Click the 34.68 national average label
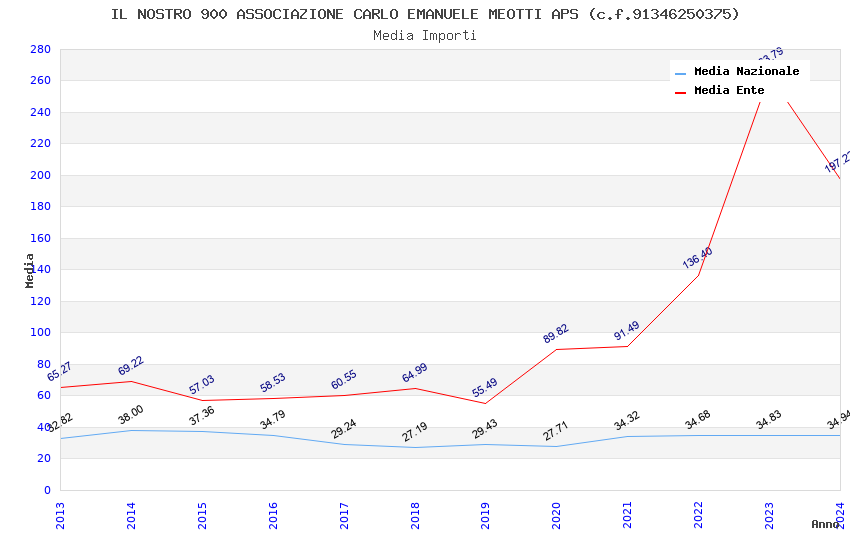Screen dimensions: 850x550 tap(698, 420)
